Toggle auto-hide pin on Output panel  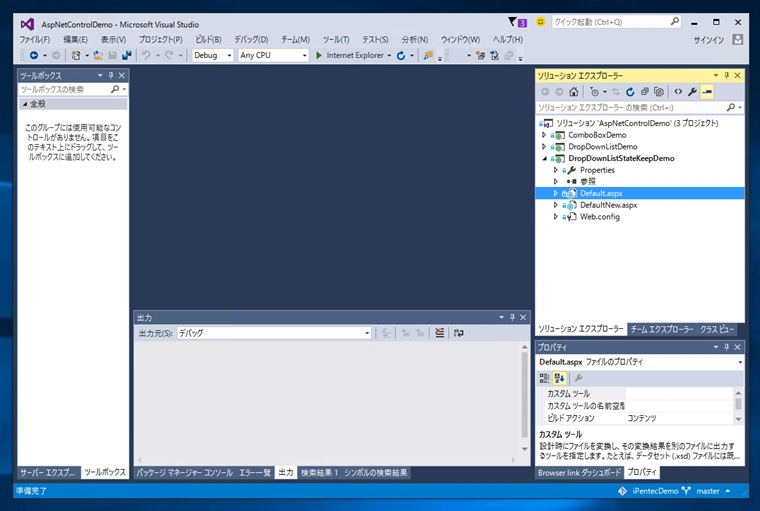coord(512,318)
